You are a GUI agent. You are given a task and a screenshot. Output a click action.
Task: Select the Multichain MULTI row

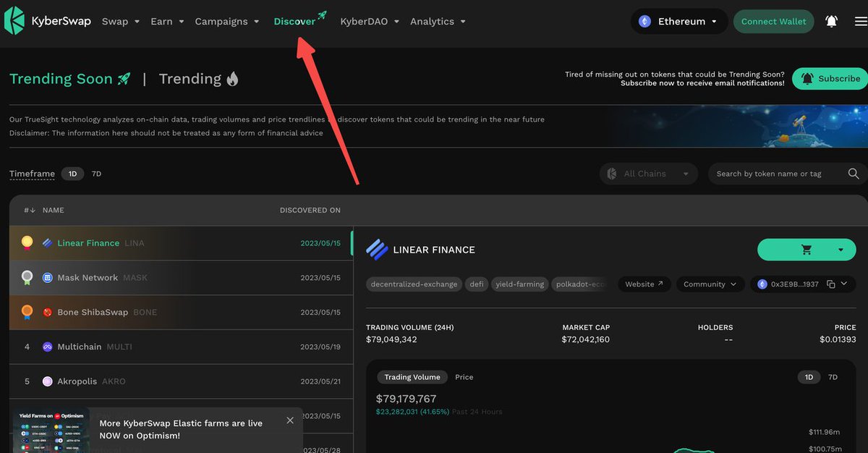(x=182, y=347)
